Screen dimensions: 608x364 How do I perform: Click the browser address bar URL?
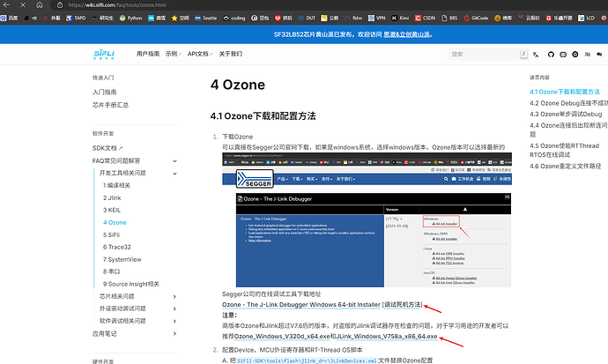pos(117,5)
